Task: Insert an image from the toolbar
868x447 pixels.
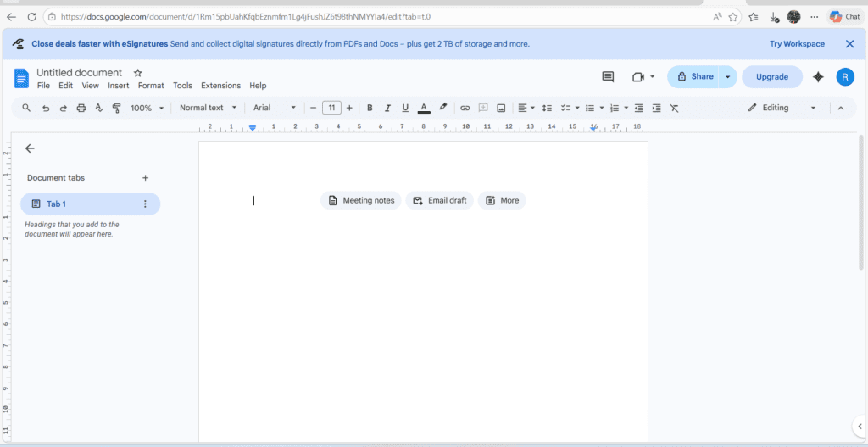Action: [x=501, y=108]
